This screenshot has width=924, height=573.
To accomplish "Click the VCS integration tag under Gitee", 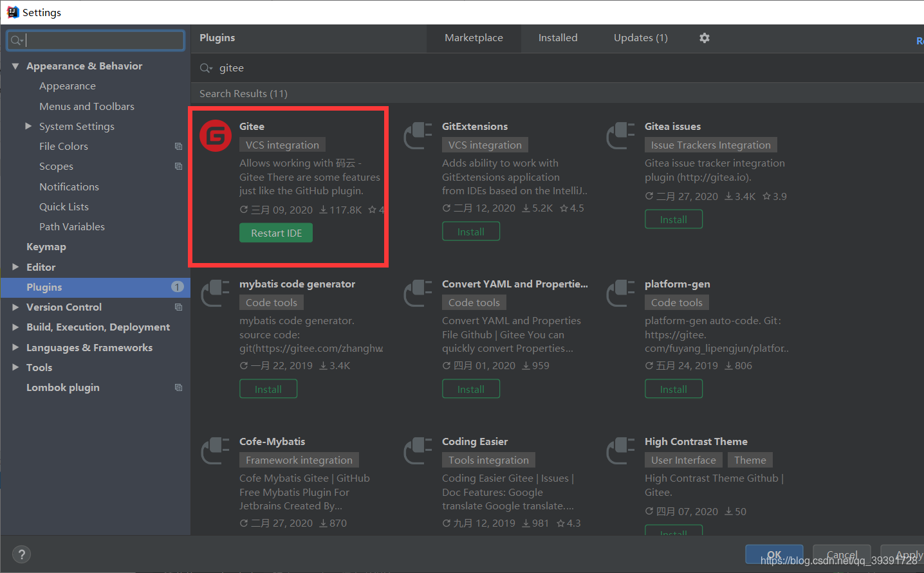I will point(282,145).
